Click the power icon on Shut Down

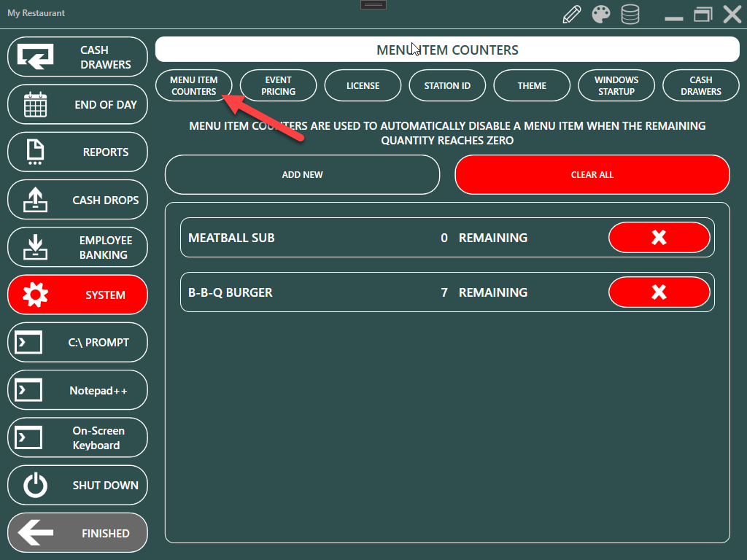pyautogui.click(x=35, y=486)
